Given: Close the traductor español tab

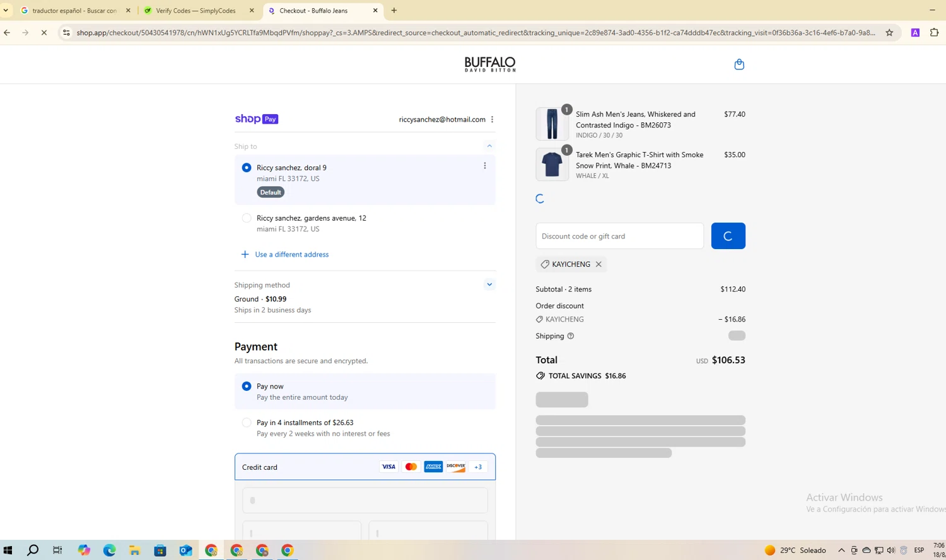Looking at the screenshot, I should (x=128, y=11).
